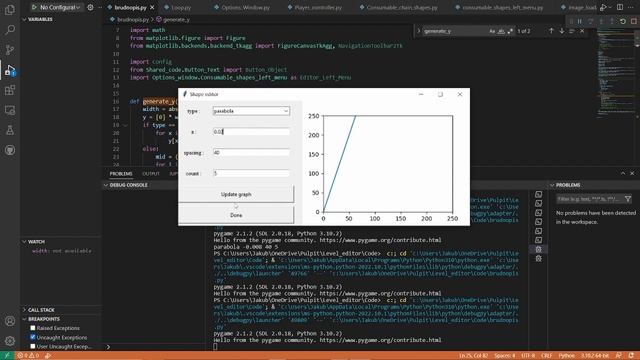Open editor More Actions ellipsis

(631, 7)
